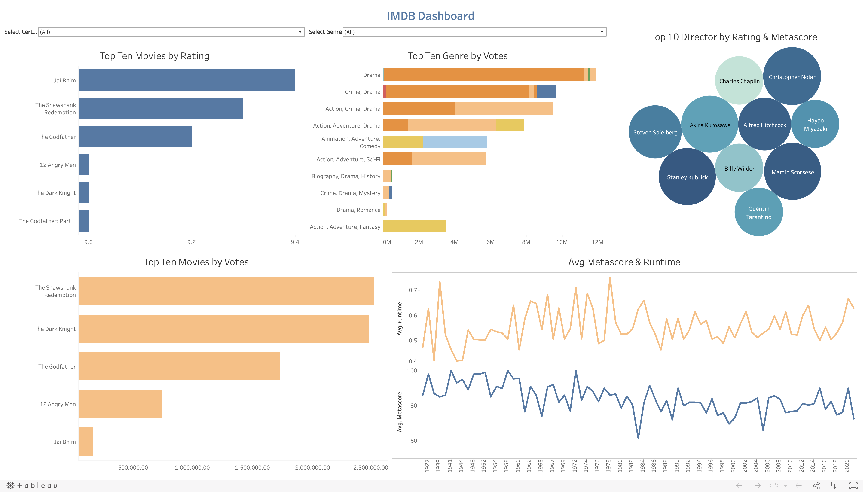Click the 'Avg Metascore & Runtime' title
Image resolution: width=868 pixels, height=494 pixels.
(624, 262)
